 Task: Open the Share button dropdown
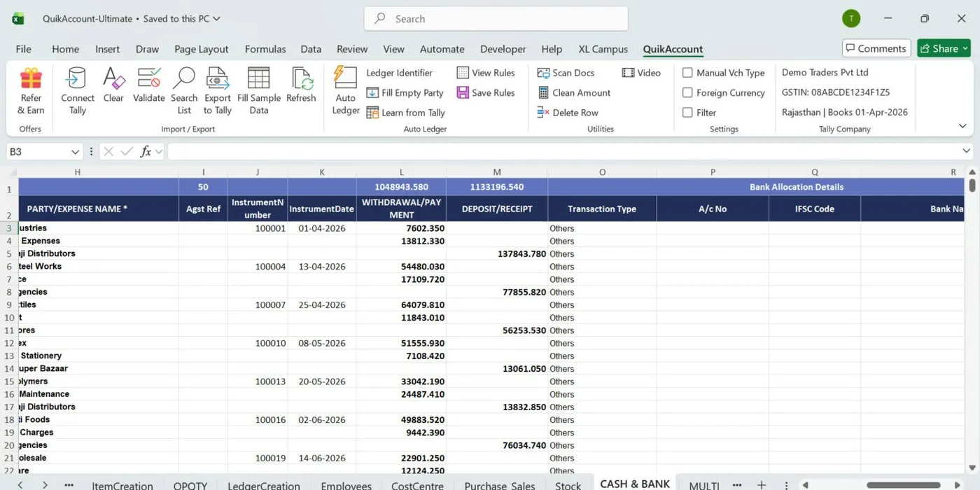965,48
